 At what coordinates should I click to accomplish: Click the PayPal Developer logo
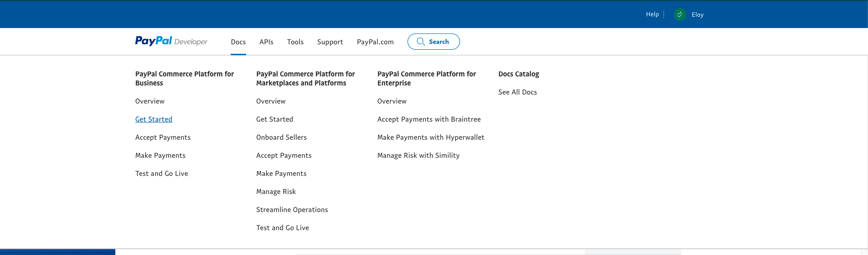pyautogui.click(x=171, y=41)
